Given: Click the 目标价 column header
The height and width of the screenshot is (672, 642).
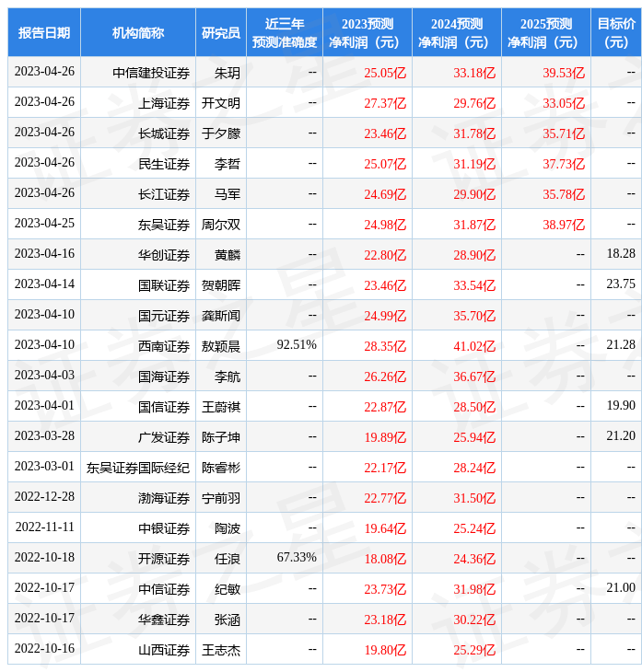Looking at the screenshot, I should (x=616, y=32).
